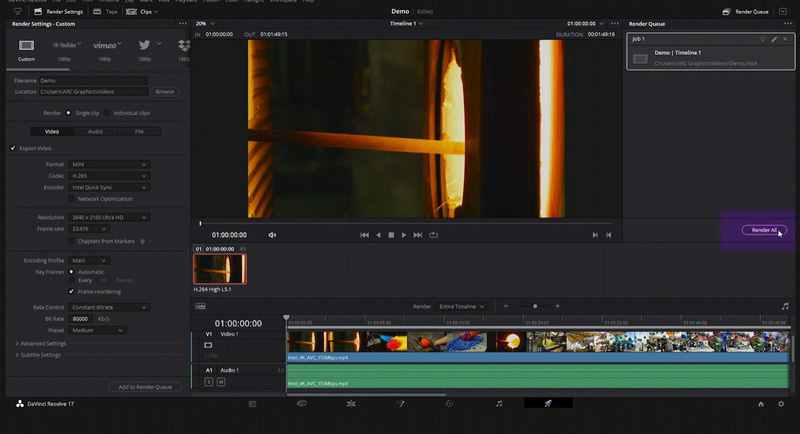The width and height of the screenshot is (800, 434).
Task: Go to next clip marker button
Action: click(x=595, y=235)
